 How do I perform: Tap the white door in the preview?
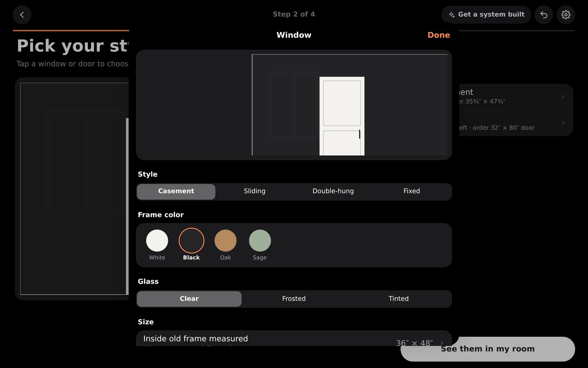click(342, 116)
